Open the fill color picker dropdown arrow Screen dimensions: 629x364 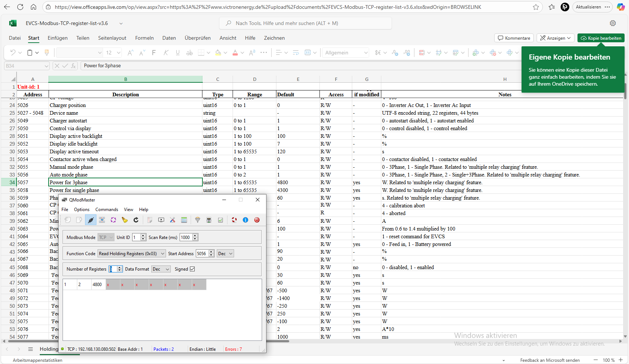(x=225, y=53)
